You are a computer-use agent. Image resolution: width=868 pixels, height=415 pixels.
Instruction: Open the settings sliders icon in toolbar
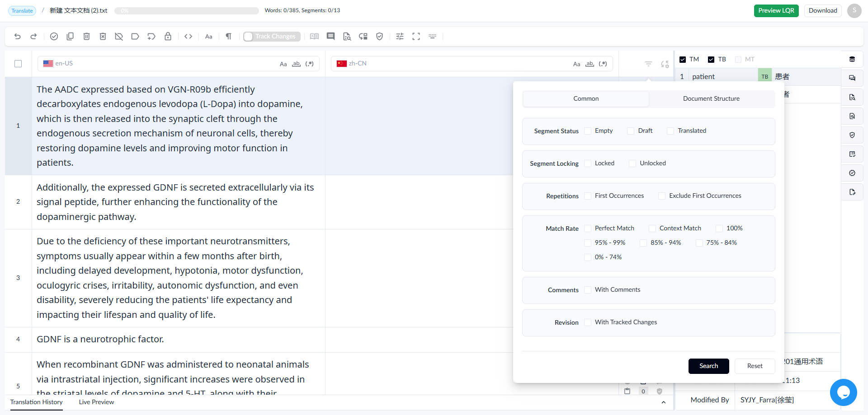pyautogui.click(x=400, y=37)
